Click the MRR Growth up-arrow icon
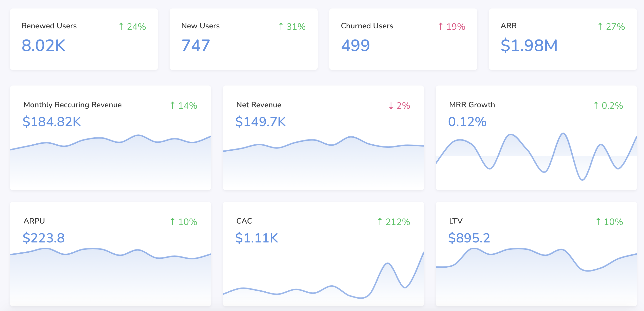 596,105
